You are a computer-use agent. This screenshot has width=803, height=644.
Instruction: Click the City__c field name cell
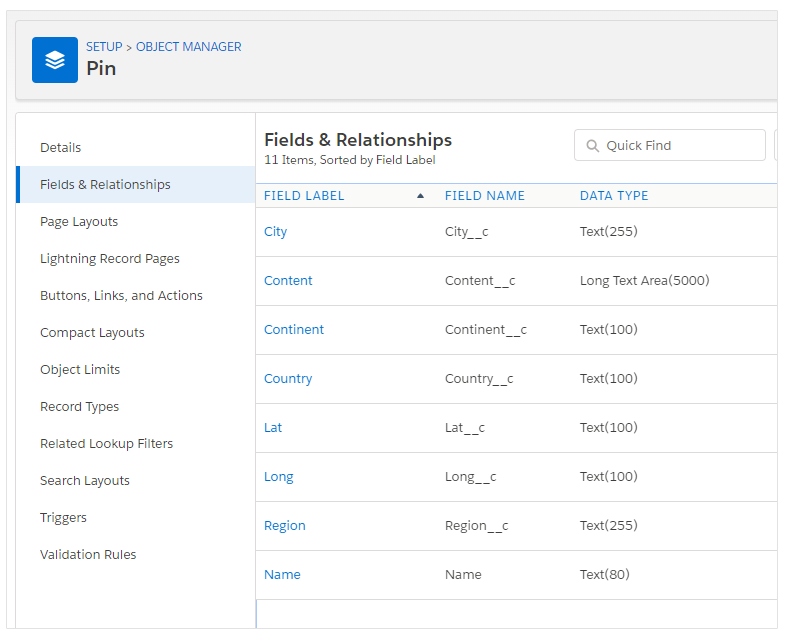point(467,232)
